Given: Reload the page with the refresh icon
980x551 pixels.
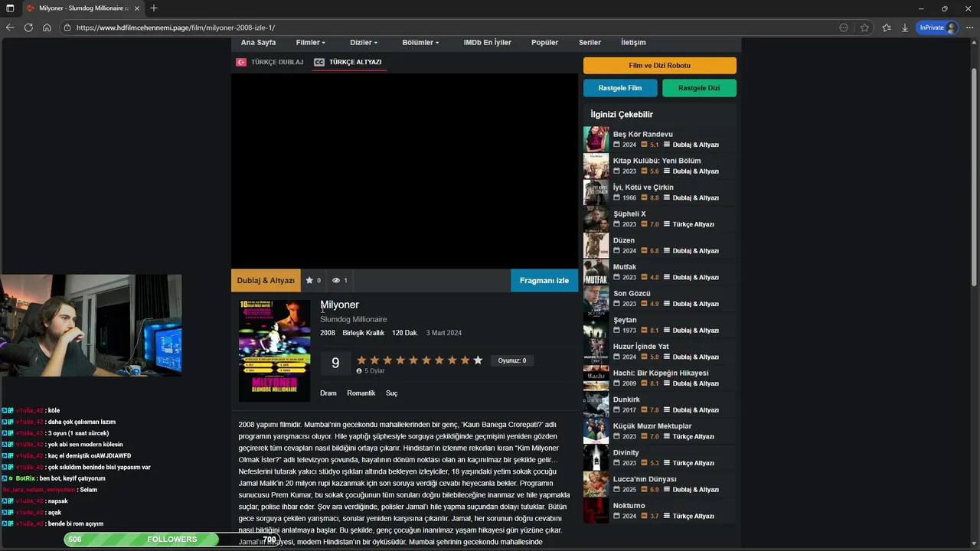Looking at the screenshot, I should 28,28.
